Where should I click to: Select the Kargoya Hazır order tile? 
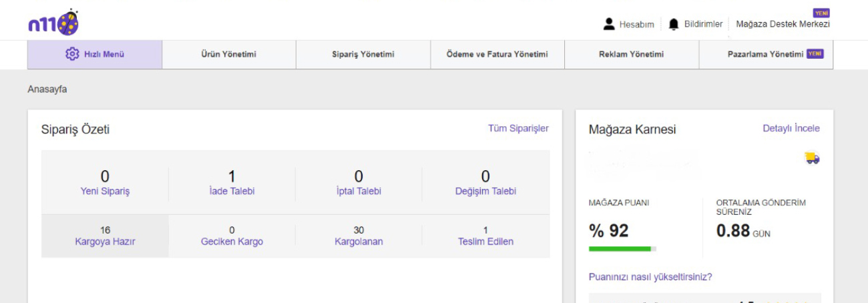point(105,236)
